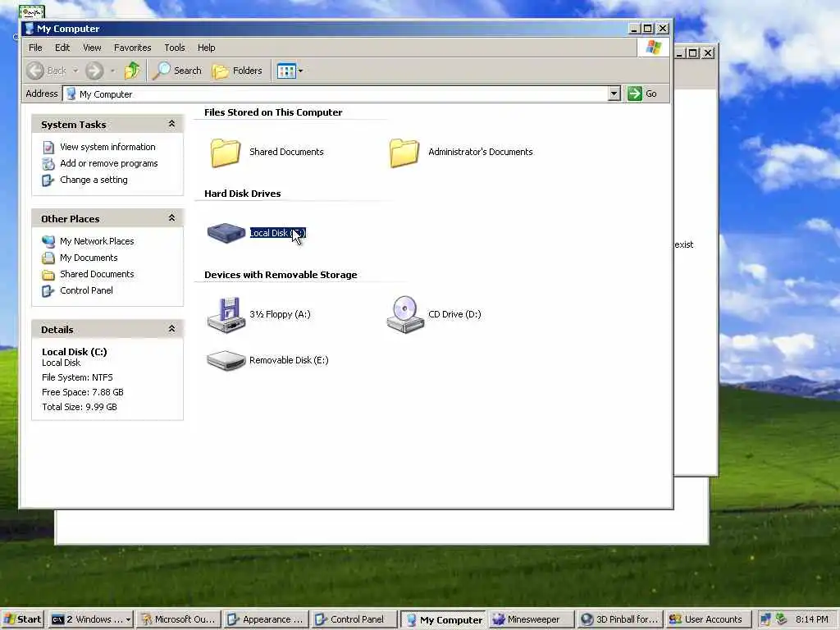840x630 pixels.
Task: Select Administrator's Documents folder icon
Action: pyautogui.click(x=404, y=152)
